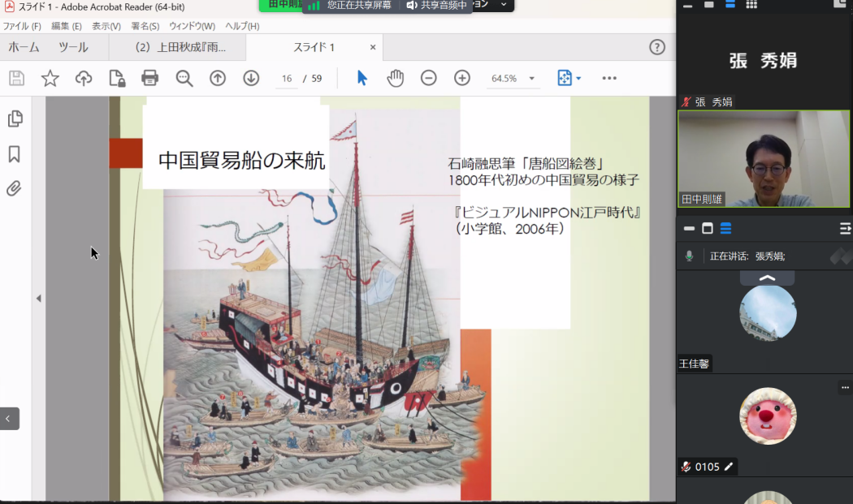Select blue list layout in lower panel

725,228
